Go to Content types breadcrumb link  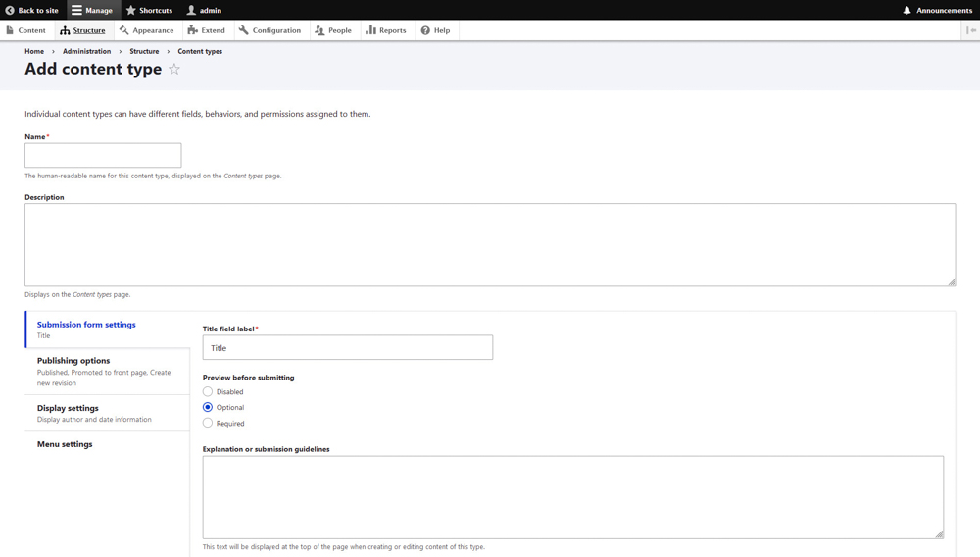200,51
